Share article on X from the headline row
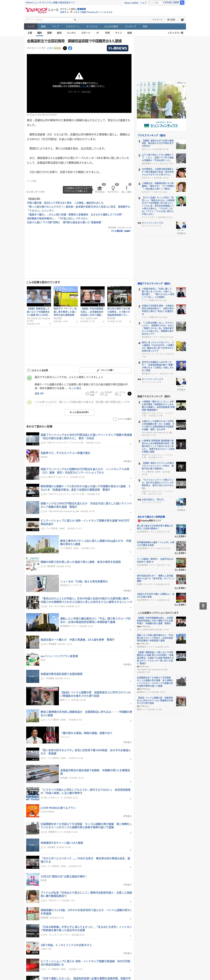 (x=65, y=48)
